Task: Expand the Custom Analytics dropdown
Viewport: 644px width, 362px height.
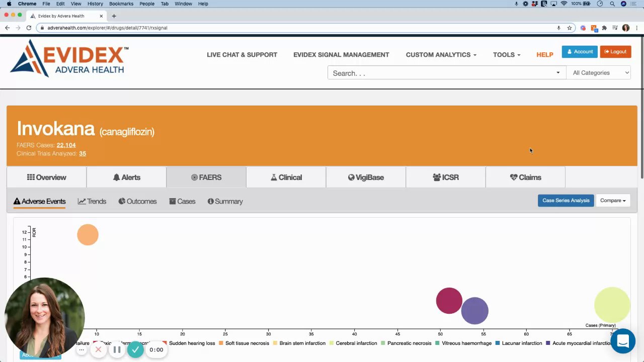Action: (441, 54)
